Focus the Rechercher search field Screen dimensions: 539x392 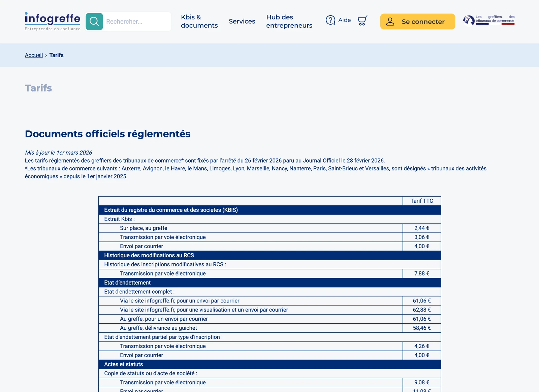coord(137,22)
